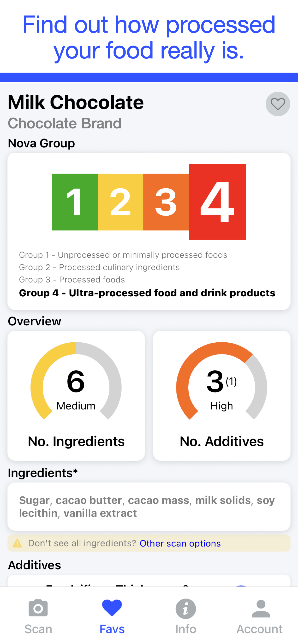Tap the Milk Chocolate product title
Viewport: 298px width, 644px height.
(x=76, y=102)
